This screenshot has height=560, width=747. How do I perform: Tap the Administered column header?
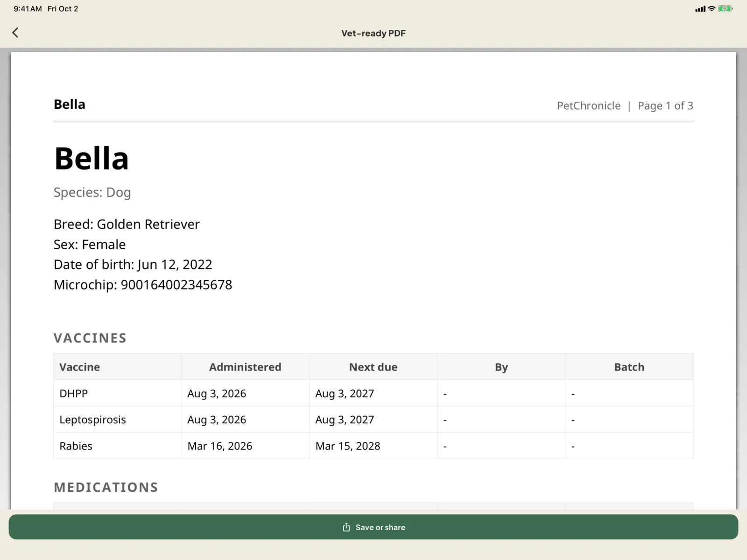[245, 367]
